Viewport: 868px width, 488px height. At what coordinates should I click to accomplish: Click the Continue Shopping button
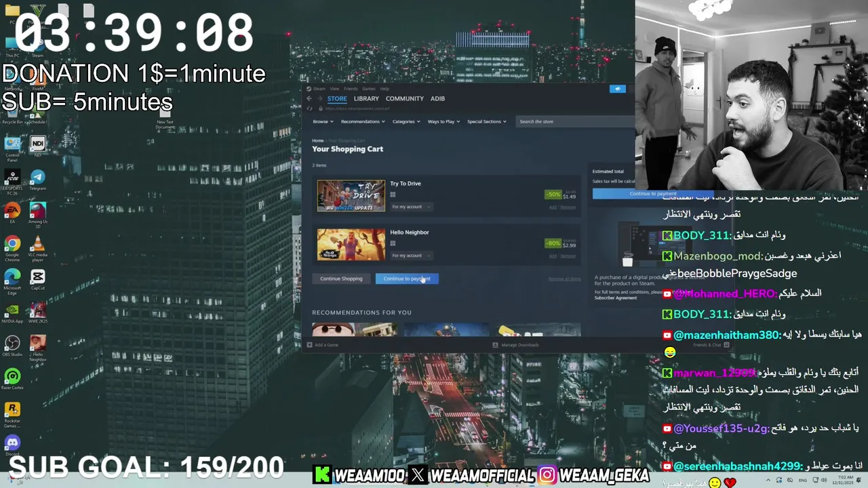tap(341, 279)
